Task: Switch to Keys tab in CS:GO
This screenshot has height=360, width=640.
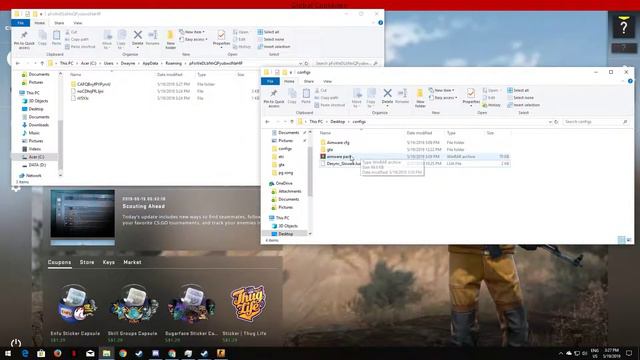Action: coord(109,262)
